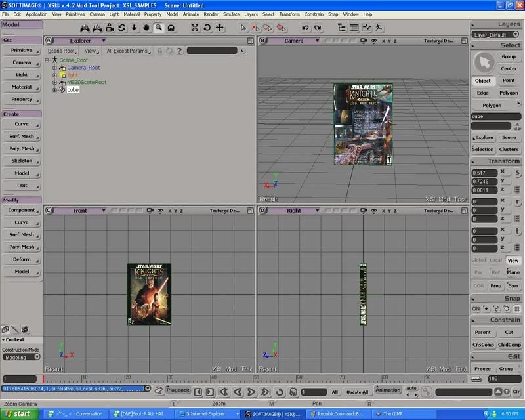Collapse the Scene_Root tree node

(47, 60)
